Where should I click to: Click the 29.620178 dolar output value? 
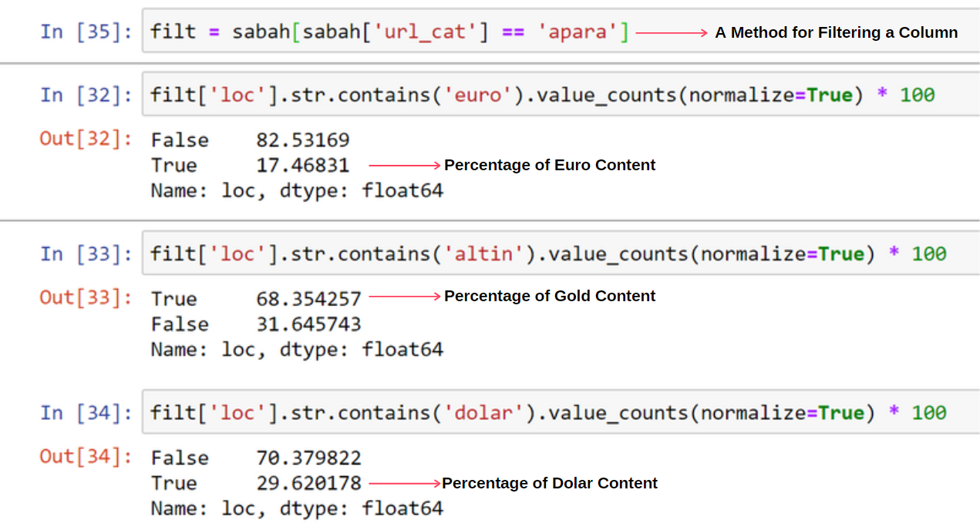(x=308, y=483)
